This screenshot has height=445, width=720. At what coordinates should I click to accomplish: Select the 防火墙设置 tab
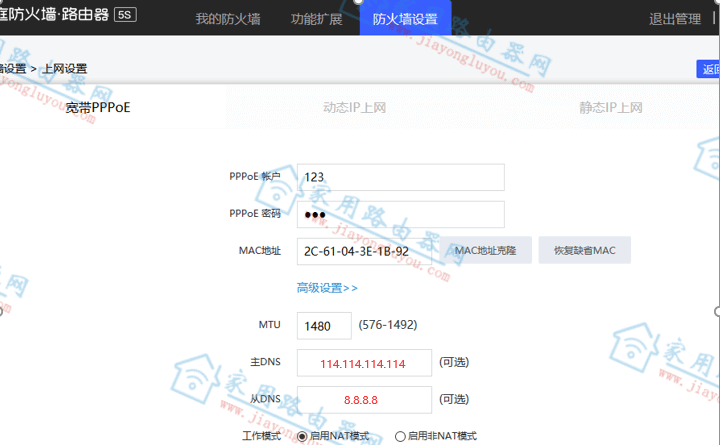[405, 18]
